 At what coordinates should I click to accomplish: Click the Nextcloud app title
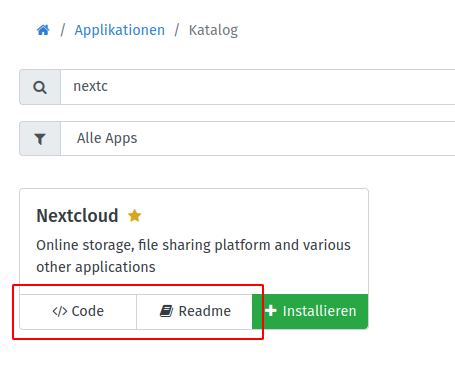pyautogui.click(x=77, y=216)
